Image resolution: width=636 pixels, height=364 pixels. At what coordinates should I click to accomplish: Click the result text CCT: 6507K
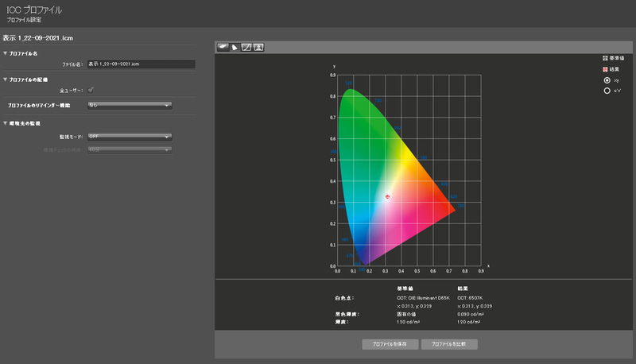[470, 298]
